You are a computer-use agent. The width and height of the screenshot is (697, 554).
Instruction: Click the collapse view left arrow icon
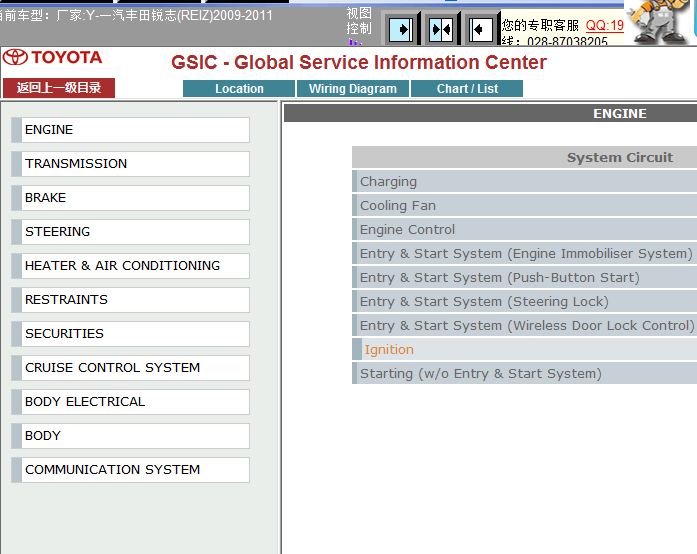pyautogui.click(x=481, y=29)
